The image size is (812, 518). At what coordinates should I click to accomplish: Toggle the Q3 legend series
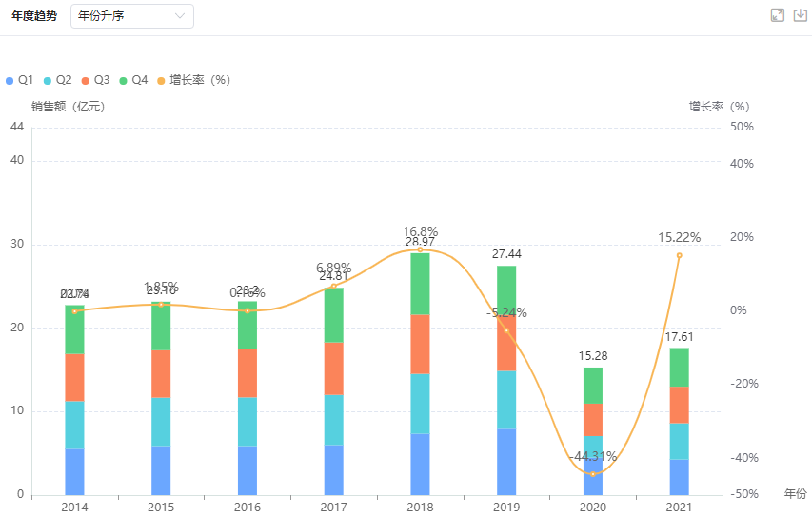[x=96, y=80]
